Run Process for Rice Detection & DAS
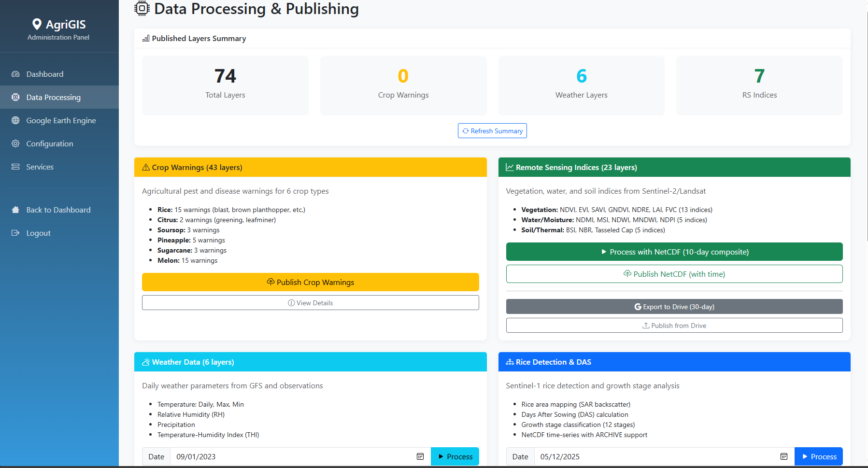Screen dimensions: 868x468 818,456
